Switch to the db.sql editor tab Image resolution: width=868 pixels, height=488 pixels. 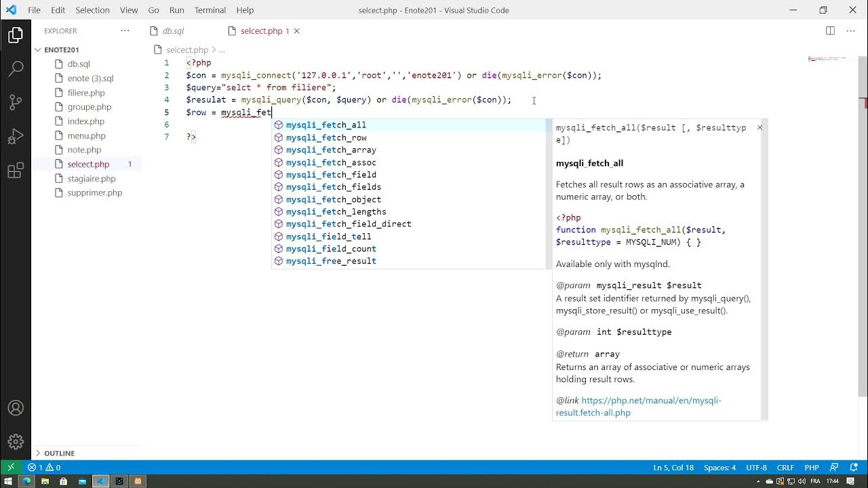pos(173,31)
